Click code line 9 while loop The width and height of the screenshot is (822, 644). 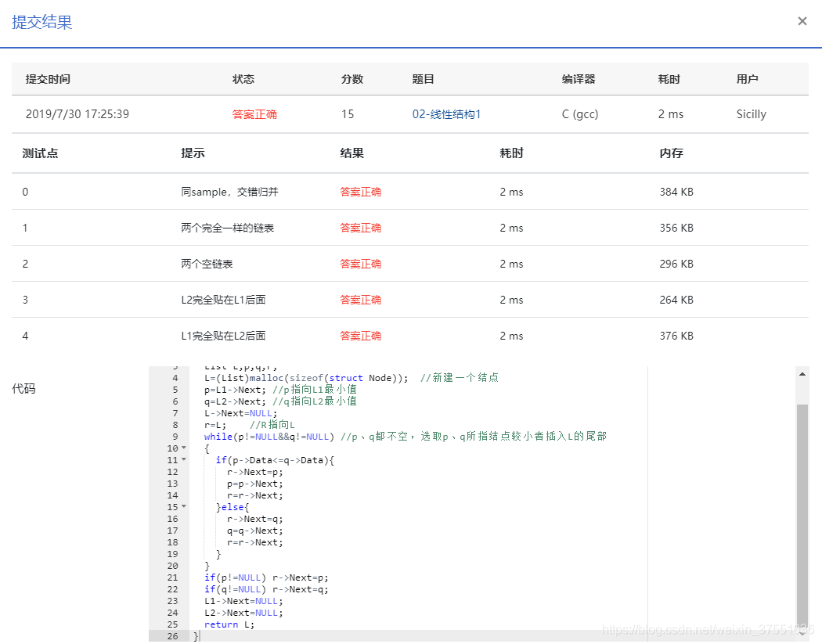click(406, 437)
